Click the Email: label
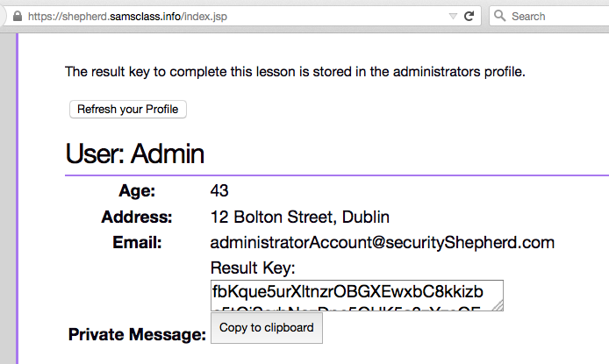 point(137,242)
